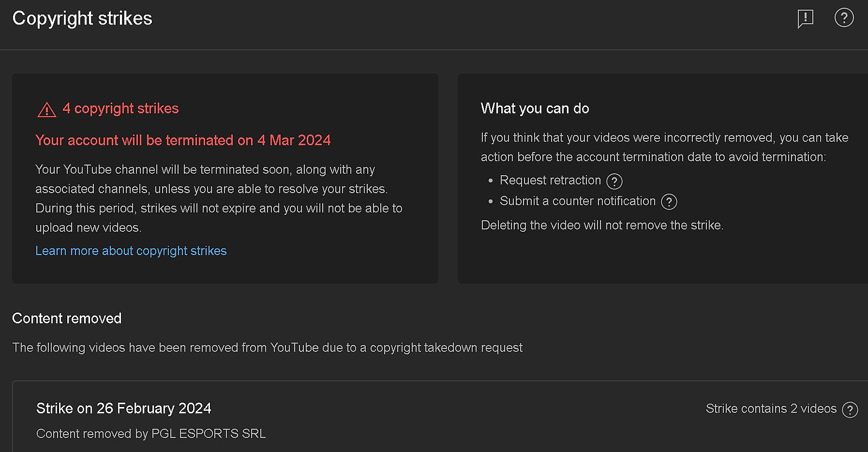Click the incorrectly removed videos explanation paragraph

(x=665, y=147)
